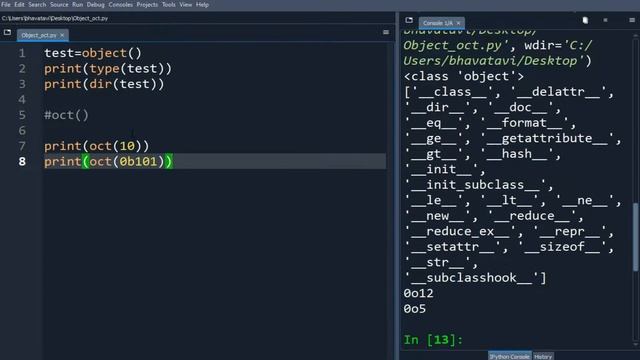Click the code line print(oct(0b101))
This screenshot has width=640, height=360.
click(x=108, y=162)
